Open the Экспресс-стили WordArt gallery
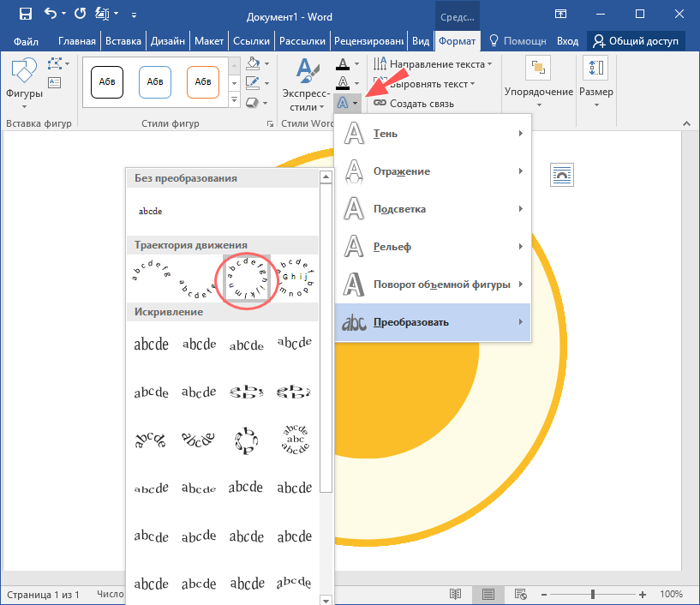The image size is (700, 605). (306, 85)
